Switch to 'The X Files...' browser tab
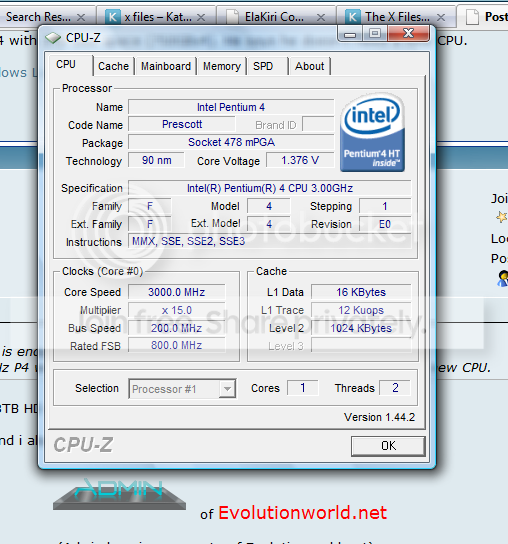 coord(397,17)
